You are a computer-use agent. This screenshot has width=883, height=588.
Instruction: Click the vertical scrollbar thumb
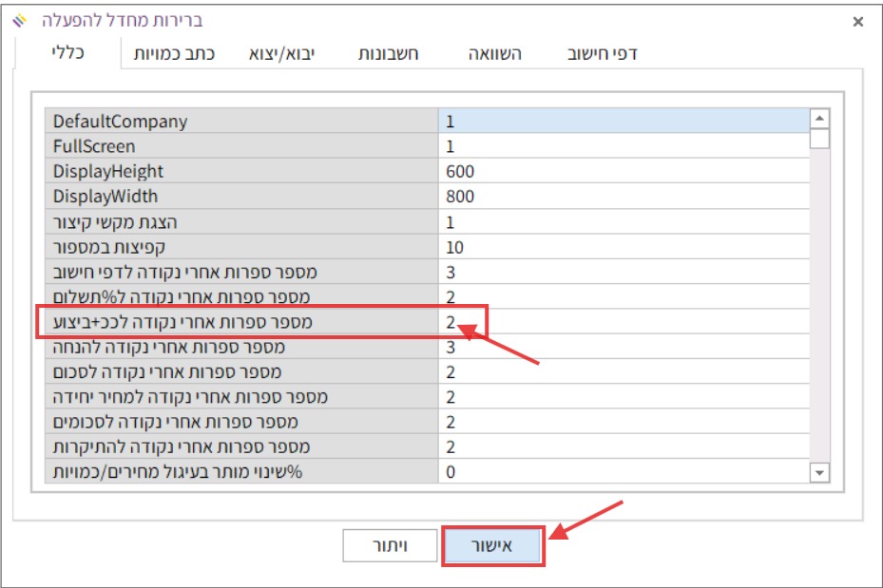coord(819,140)
